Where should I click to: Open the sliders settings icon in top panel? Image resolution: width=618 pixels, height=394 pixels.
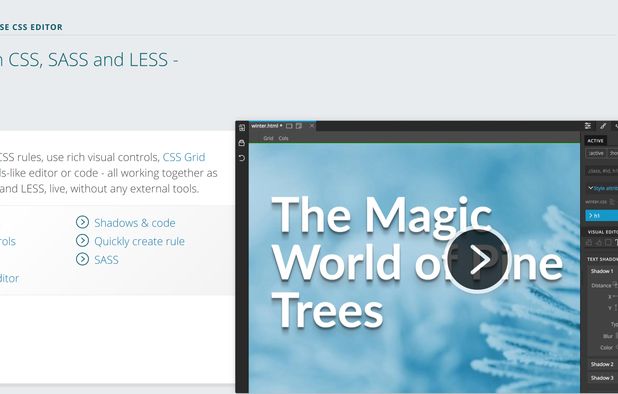588,126
